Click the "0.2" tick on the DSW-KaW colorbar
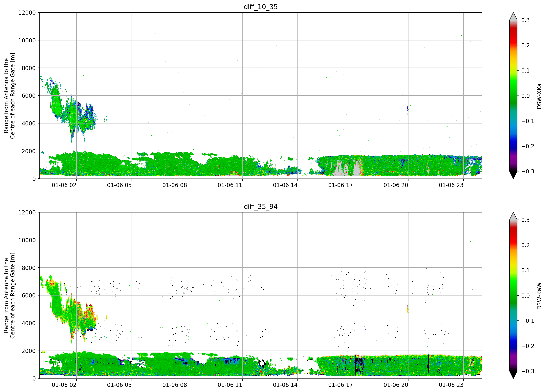 (x=526, y=245)
